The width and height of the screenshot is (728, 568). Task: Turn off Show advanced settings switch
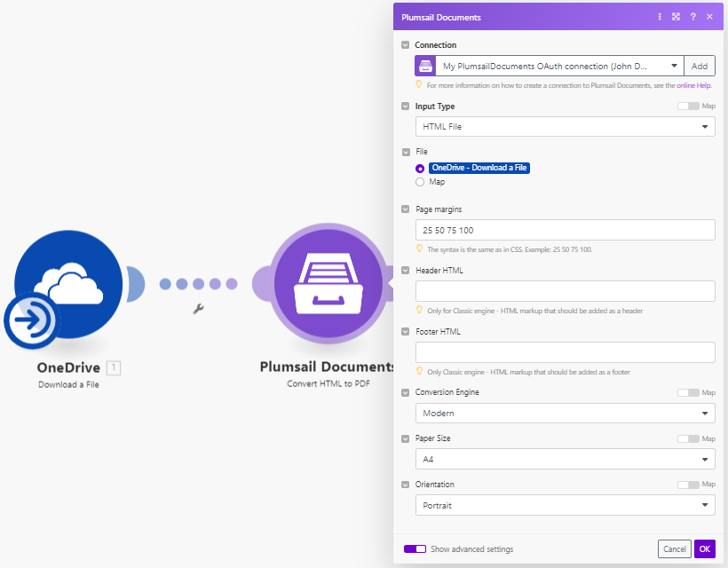(x=415, y=549)
